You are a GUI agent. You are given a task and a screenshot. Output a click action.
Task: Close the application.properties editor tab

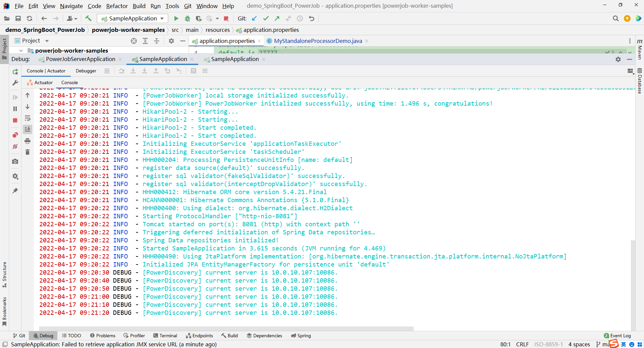point(259,41)
